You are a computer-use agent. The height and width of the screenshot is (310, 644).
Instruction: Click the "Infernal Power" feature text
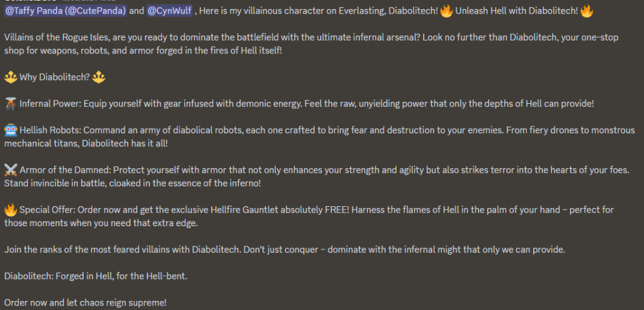point(52,104)
